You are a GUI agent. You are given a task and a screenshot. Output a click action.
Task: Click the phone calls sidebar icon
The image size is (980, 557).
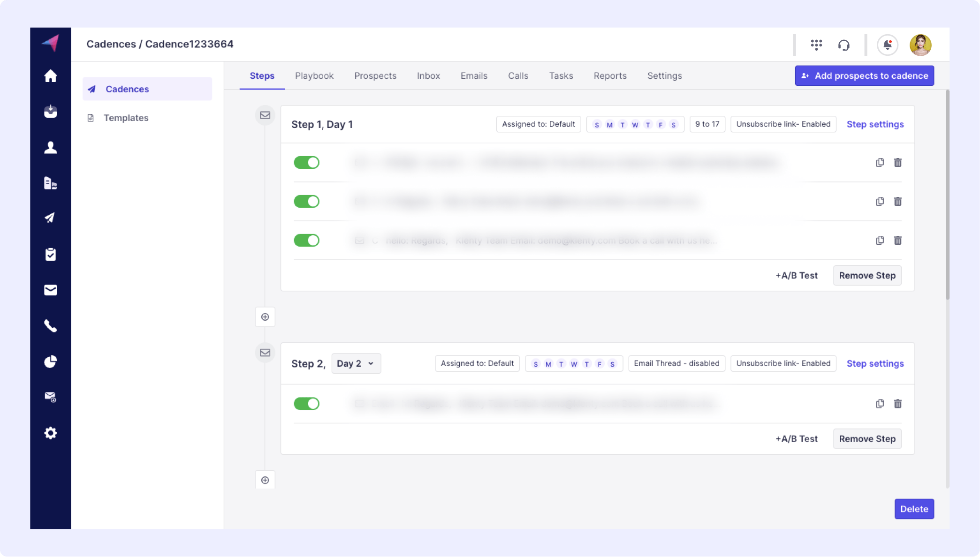(50, 326)
